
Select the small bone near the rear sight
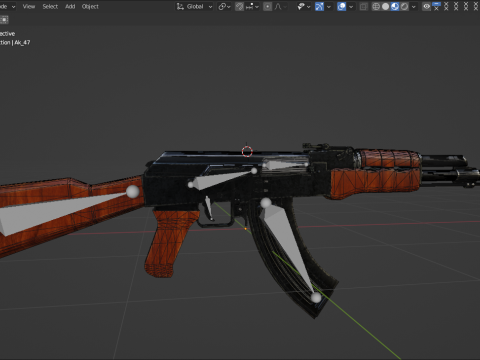point(285,165)
